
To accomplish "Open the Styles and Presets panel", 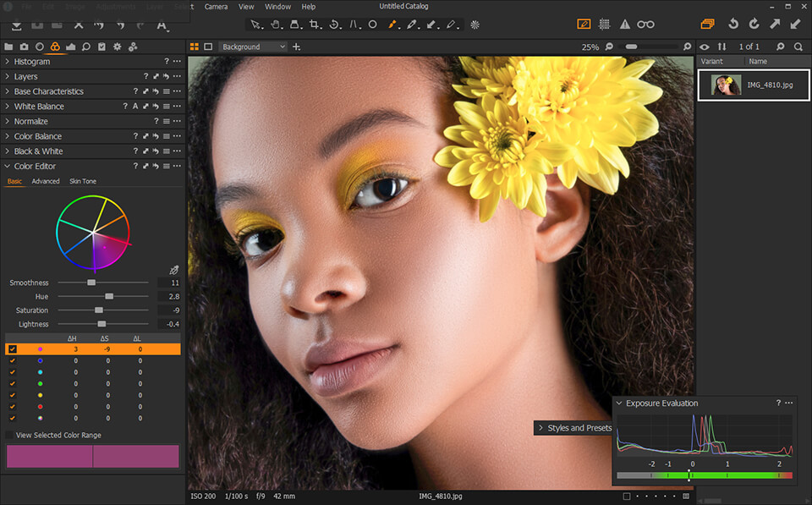I will tap(573, 428).
